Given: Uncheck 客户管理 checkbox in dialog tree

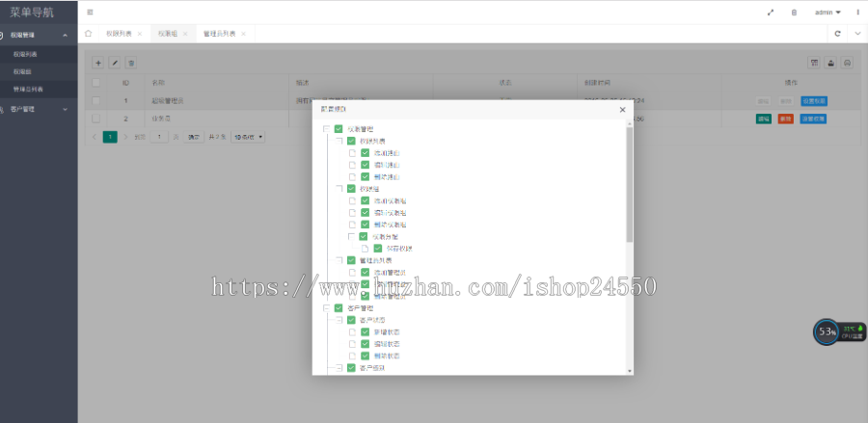Looking at the screenshot, I should click(x=339, y=308).
